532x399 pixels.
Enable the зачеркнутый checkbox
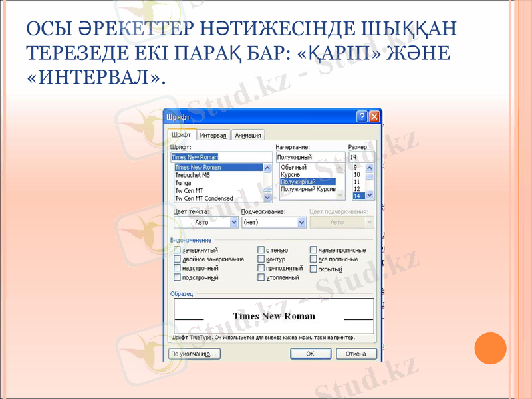[x=178, y=249]
